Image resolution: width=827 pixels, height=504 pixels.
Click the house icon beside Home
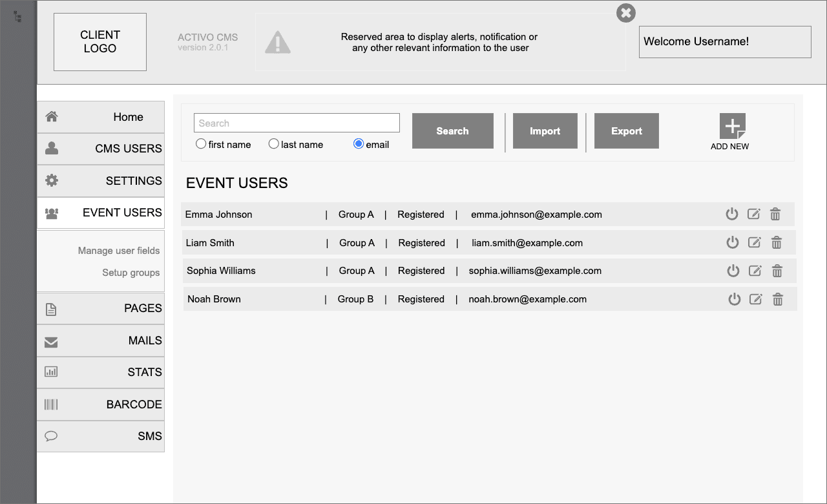click(52, 116)
